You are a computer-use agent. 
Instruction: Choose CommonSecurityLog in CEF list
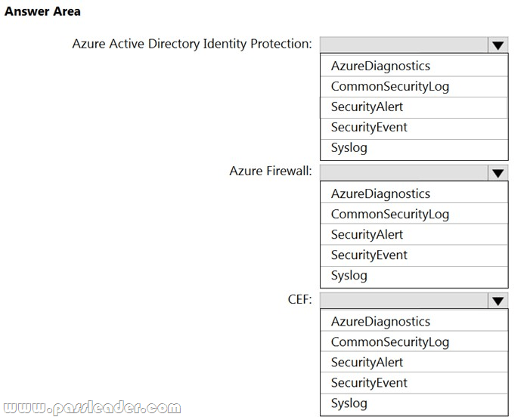click(414, 342)
